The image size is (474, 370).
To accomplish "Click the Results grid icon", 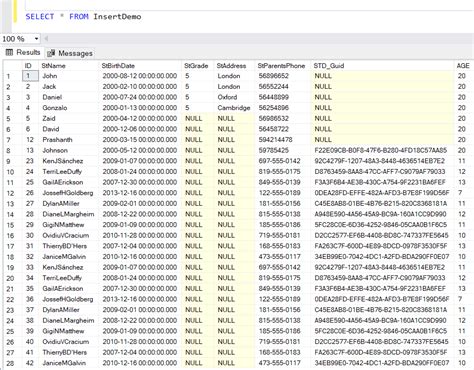I will click(x=9, y=52).
